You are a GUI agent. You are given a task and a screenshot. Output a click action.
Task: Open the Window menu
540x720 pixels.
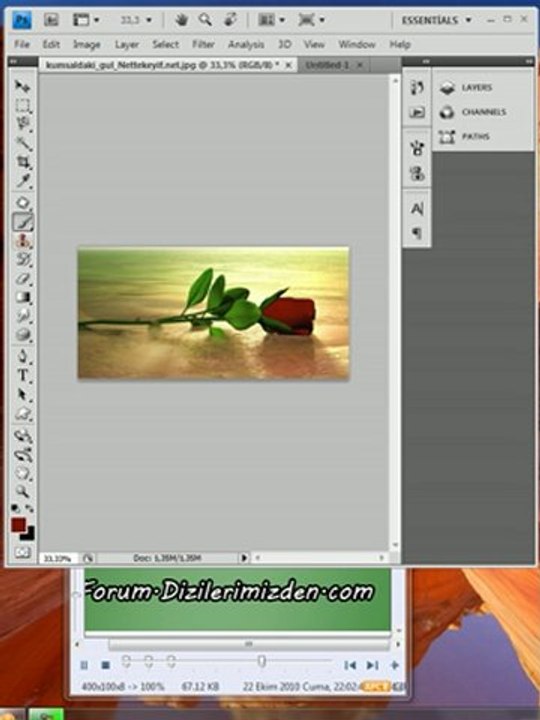[x=357, y=45]
